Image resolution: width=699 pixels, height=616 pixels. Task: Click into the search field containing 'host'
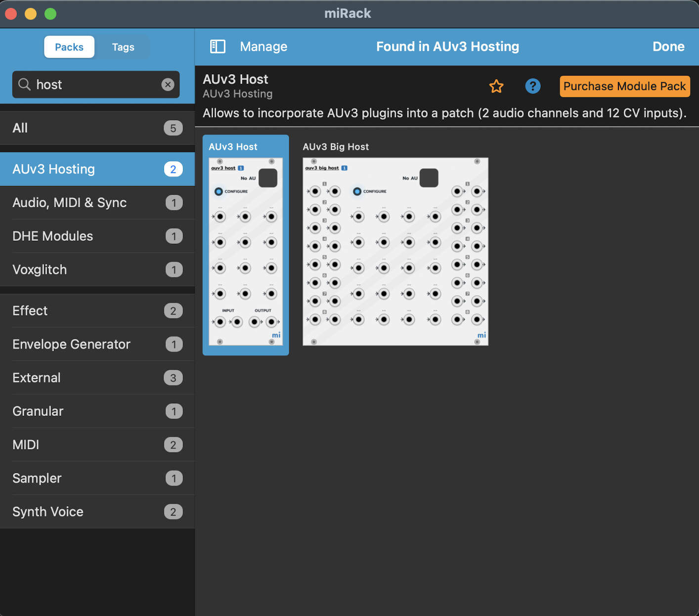(96, 85)
